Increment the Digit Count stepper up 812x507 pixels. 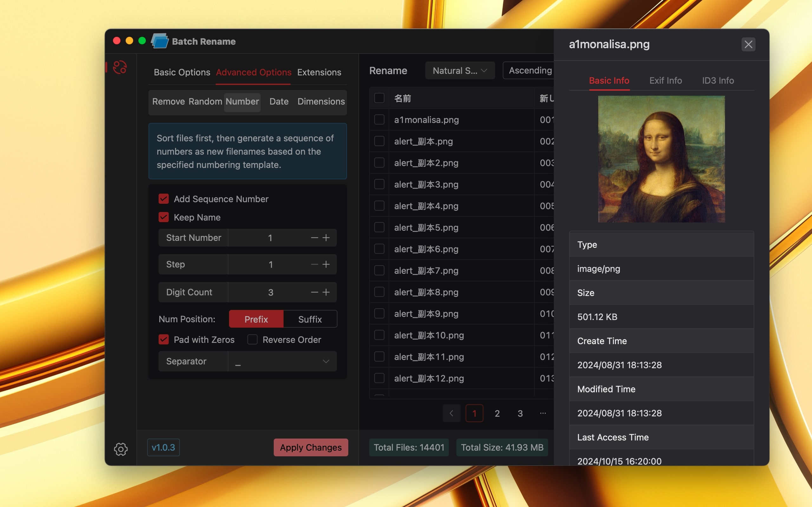326,291
